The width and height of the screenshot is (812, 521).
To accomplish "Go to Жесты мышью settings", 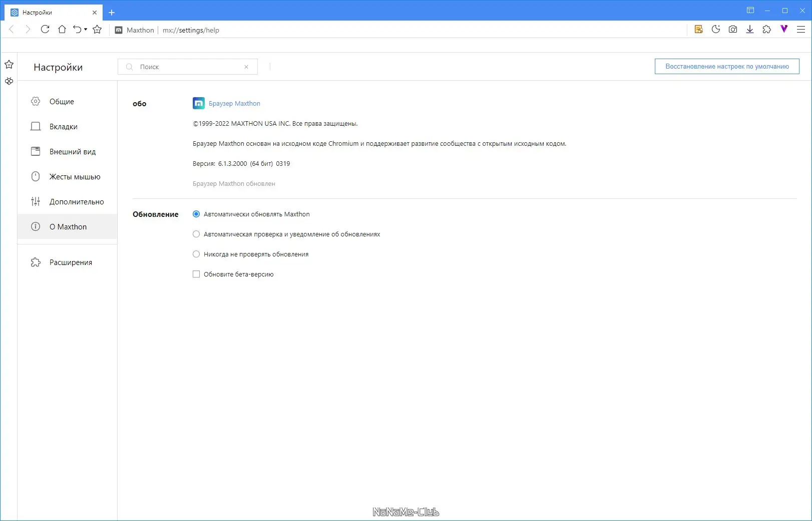I will point(67,177).
